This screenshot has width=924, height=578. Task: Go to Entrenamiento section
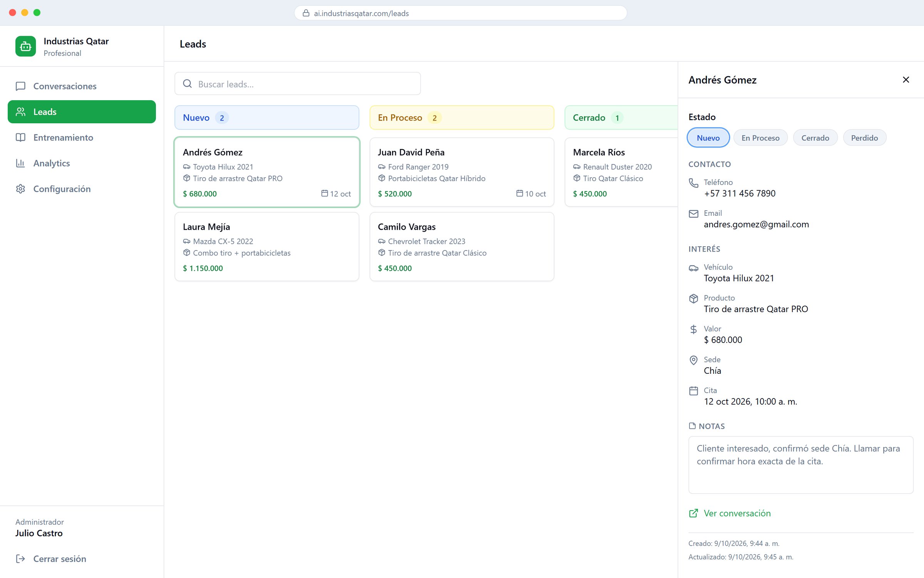coord(82,138)
